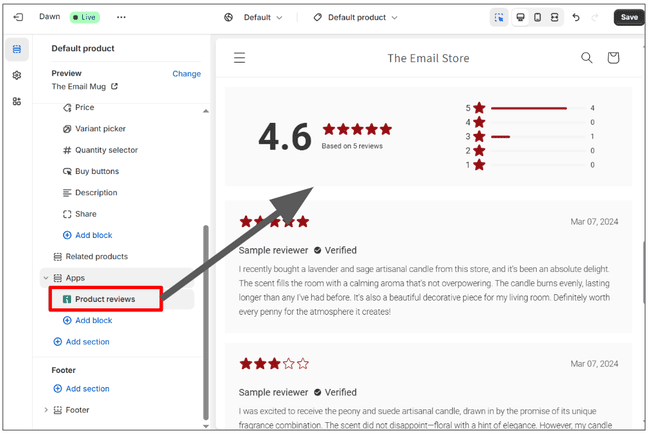Switch to fullscreen preview view
The width and height of the screenshot is (650, 435).
click(555, 17)
